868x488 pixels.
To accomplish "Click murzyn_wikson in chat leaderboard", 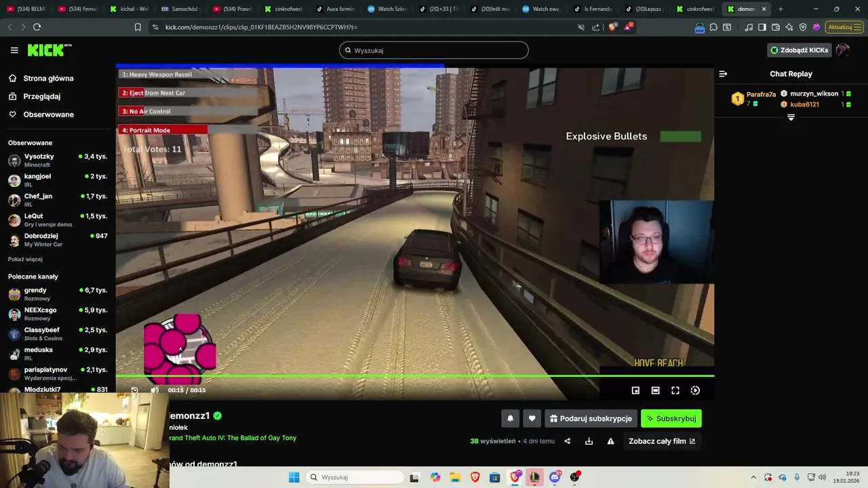I will pos(814,94).
